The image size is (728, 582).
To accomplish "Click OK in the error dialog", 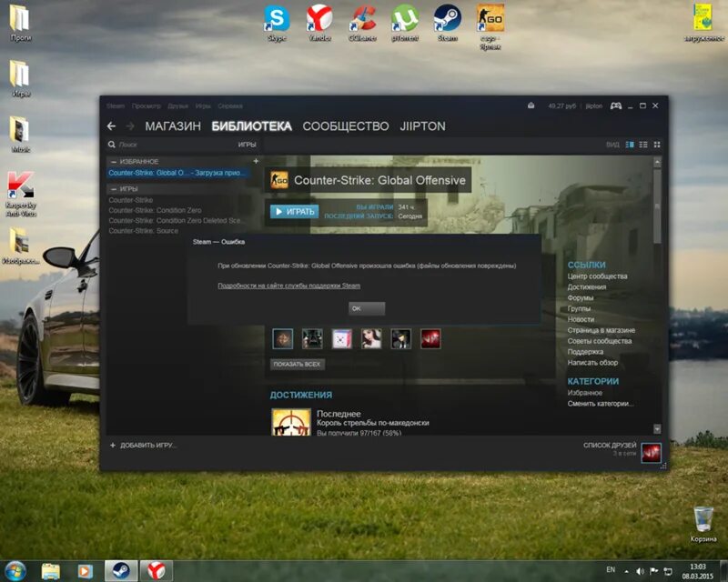I will coord(367,308).
